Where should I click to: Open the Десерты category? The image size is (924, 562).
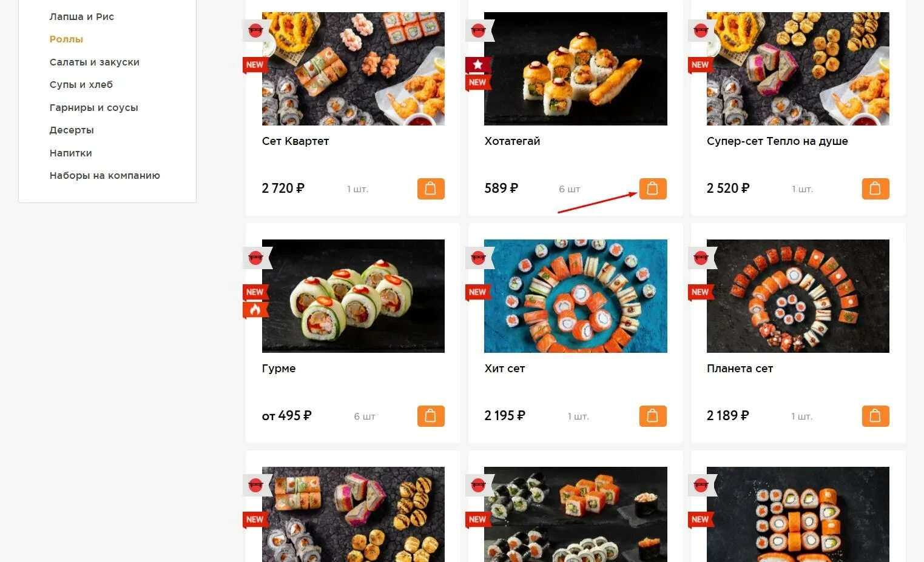tap(72, 130)
